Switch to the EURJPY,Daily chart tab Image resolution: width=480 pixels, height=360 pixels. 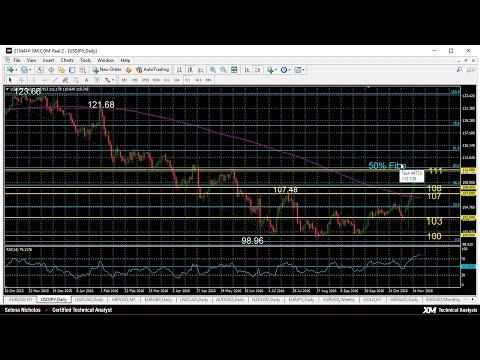pos(301,300)
